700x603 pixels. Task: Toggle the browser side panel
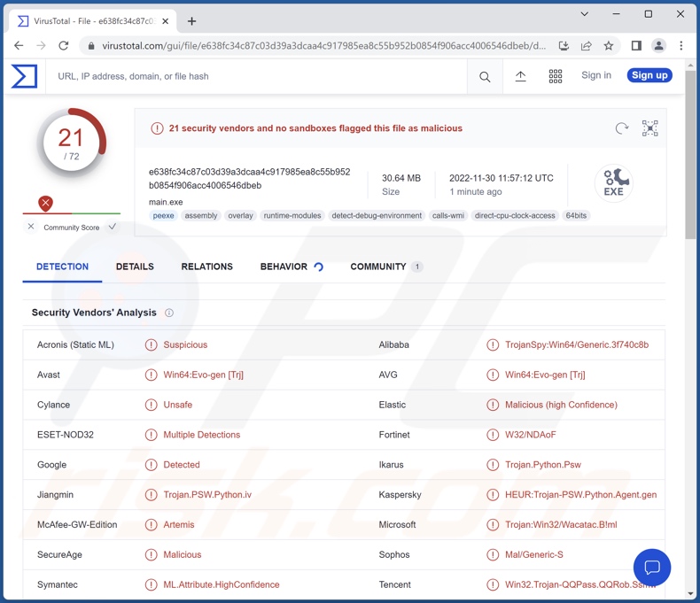(636, 45)
